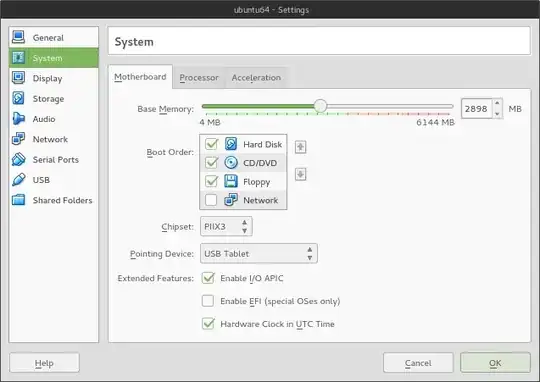540x382 pixels.
Task: Open General settings label in sidebar
Action: [48, 38]
